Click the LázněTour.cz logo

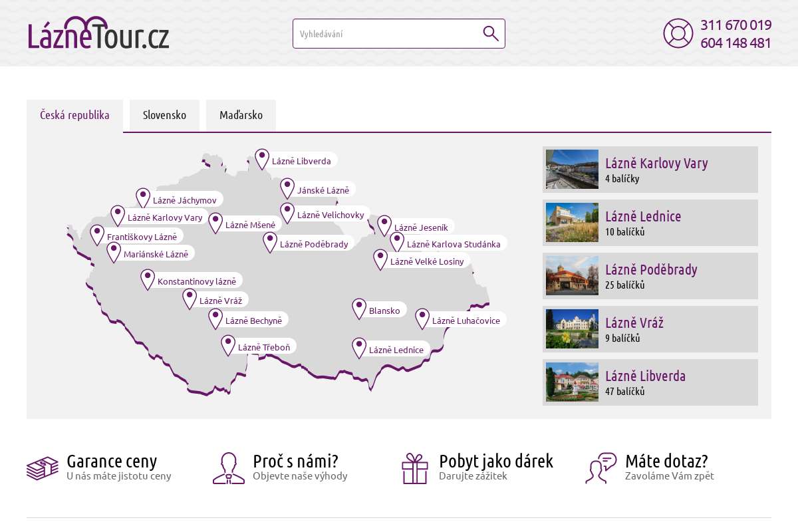(x=97, y=33)
